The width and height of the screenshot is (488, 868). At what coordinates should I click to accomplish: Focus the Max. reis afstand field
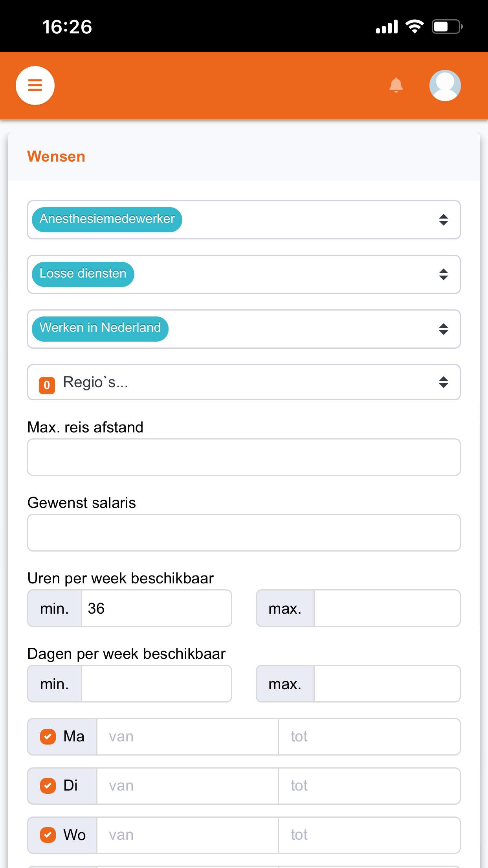point(244,457)
